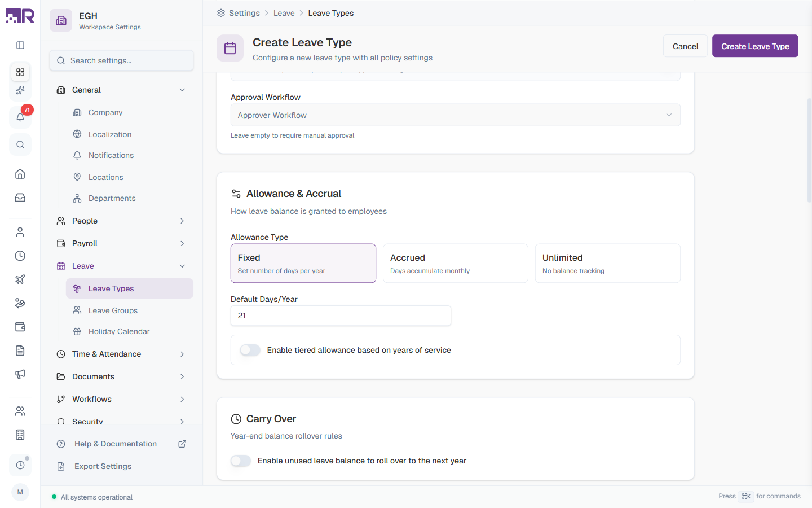Open the building organization rail icon
The width and height of the screenshot is (812, 508).
20,435
